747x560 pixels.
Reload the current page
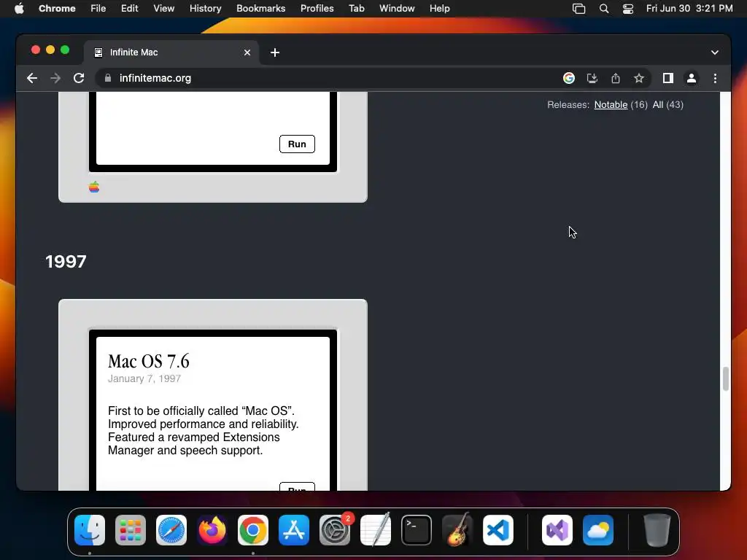point(79,78)
